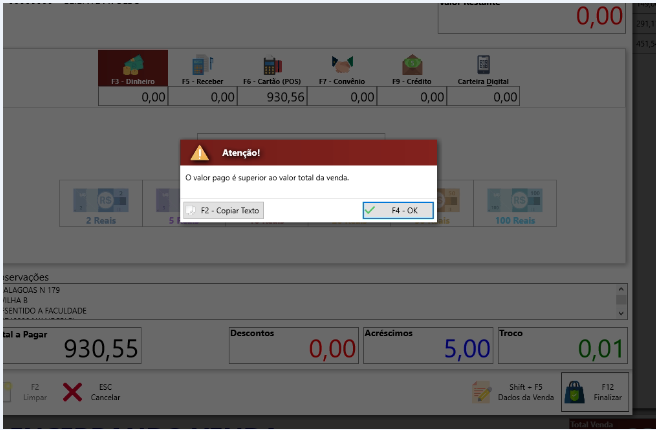656x430 pixels.
Task: Choose the Carteira Digital phone icon
Action: (483, 65)
